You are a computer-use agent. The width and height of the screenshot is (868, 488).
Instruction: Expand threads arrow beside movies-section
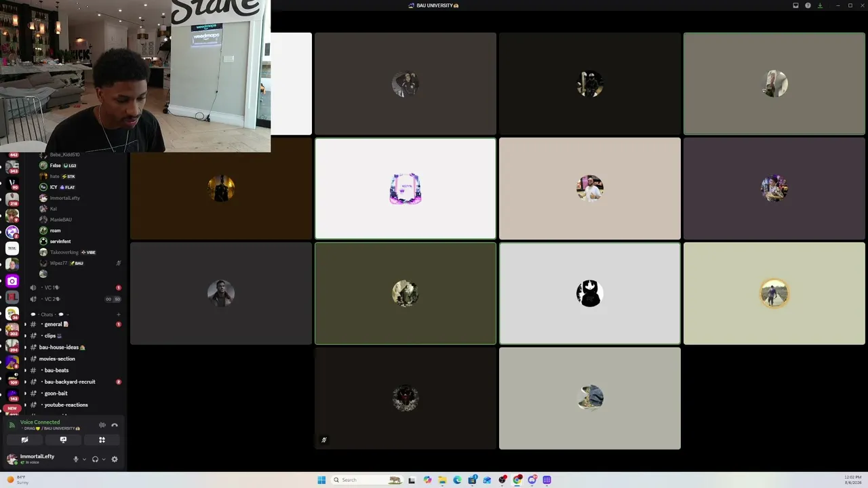point(25,359)
